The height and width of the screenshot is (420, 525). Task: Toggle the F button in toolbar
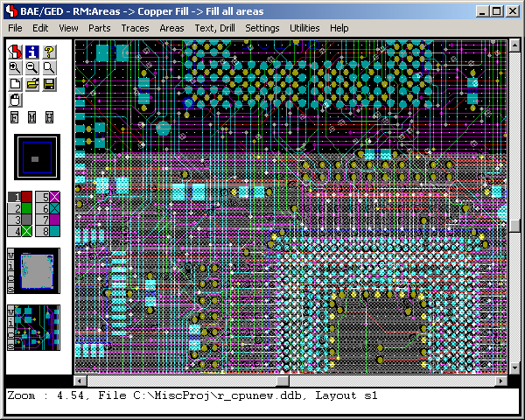[x=15, y=117]
